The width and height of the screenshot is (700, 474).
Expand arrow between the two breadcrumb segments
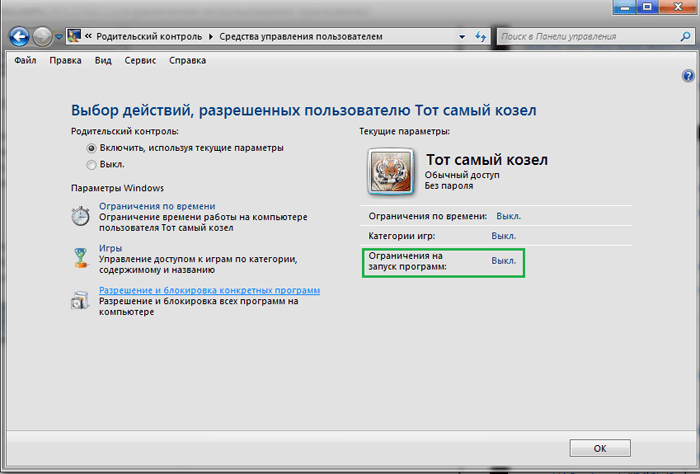[x=211, y=37]
